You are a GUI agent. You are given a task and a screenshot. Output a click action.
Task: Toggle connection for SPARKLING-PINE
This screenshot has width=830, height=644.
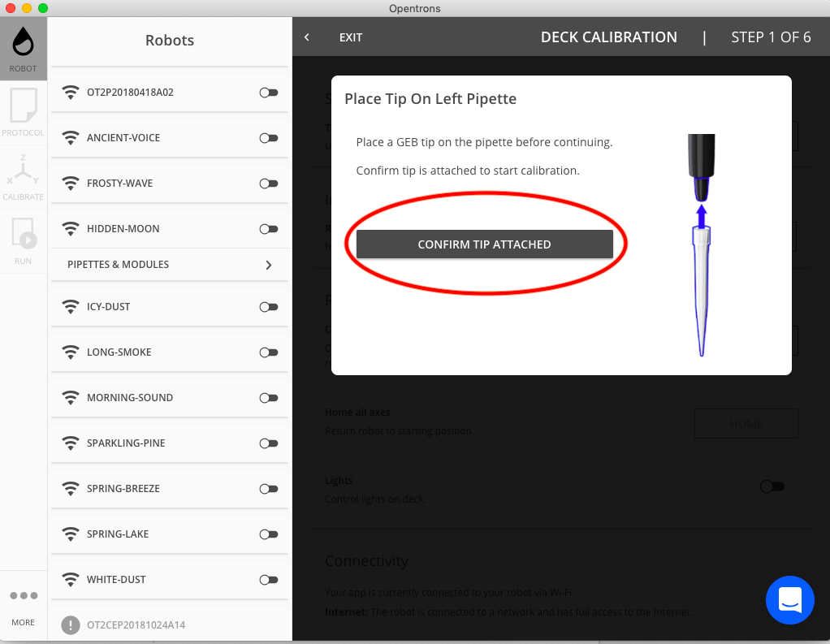pos(268,443)
